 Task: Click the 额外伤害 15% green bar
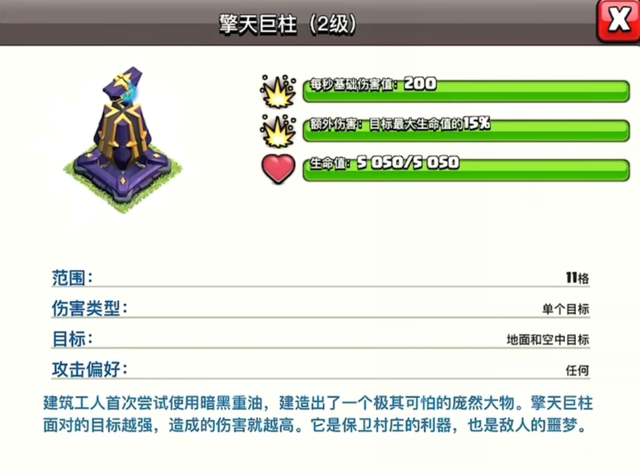coord(466,130)
